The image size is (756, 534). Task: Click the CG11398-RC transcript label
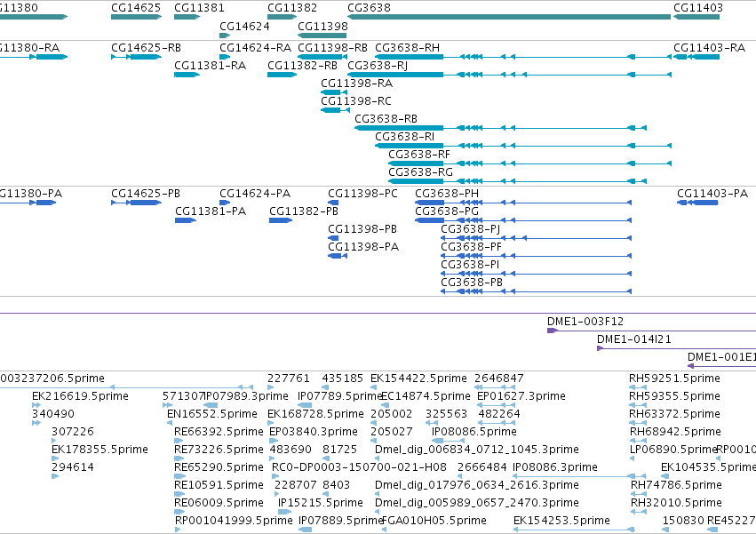point(356,101)
